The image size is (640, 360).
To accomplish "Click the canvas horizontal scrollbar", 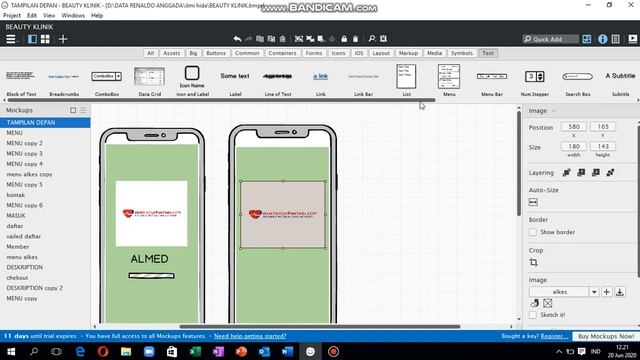I will (320, 327).
